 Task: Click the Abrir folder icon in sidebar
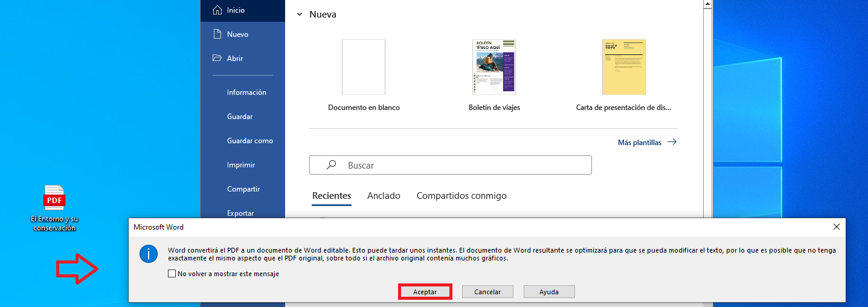point(217,59)
